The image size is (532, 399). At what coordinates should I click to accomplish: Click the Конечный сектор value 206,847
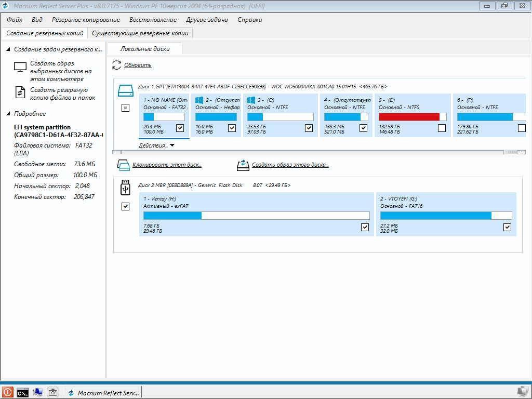84,197
